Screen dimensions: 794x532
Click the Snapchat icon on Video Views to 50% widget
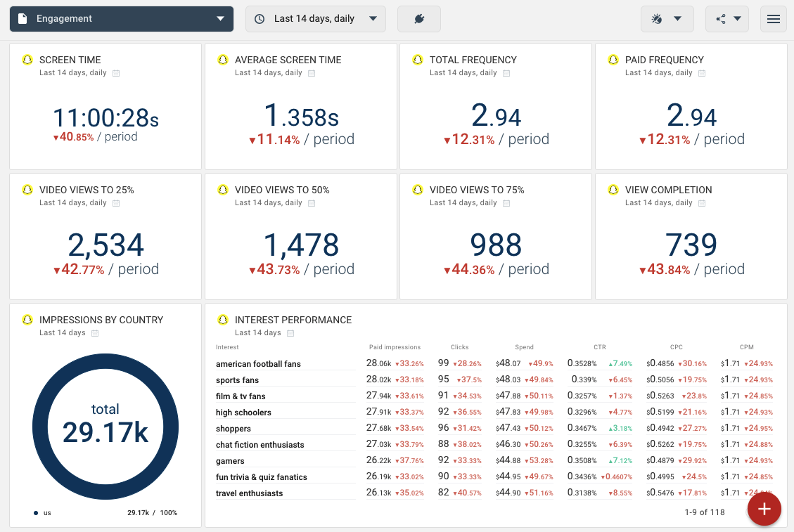pos(223,190)
